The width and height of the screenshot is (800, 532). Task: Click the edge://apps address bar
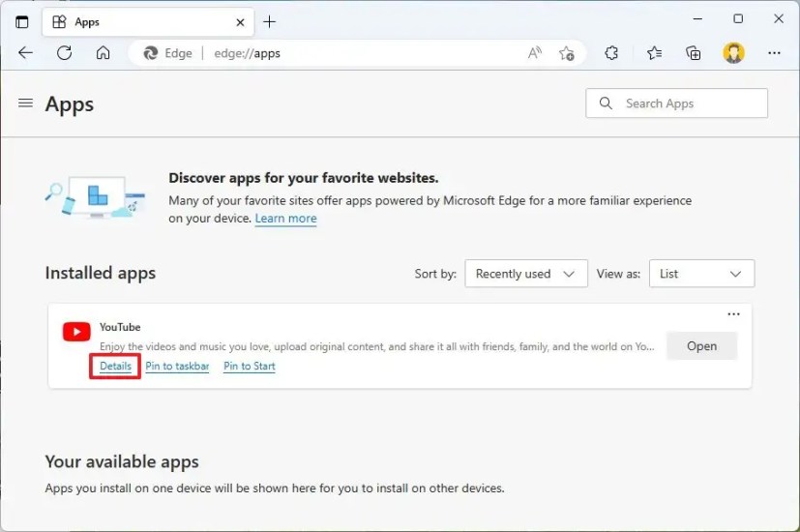pos(357,53)
